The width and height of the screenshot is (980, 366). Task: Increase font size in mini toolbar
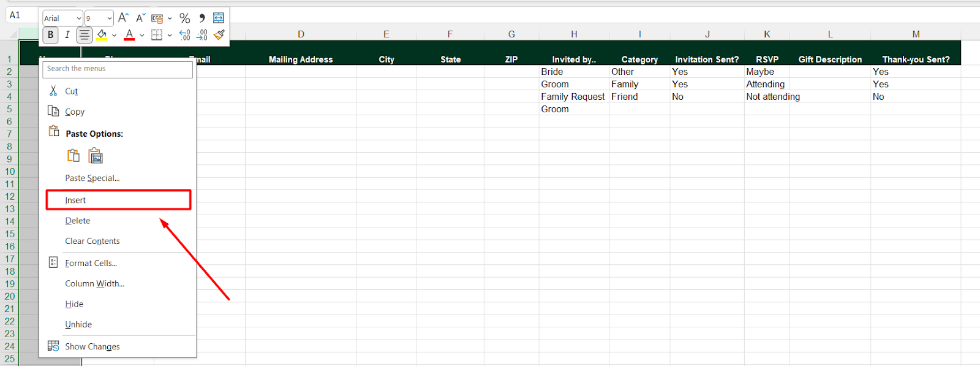point(124,18)
